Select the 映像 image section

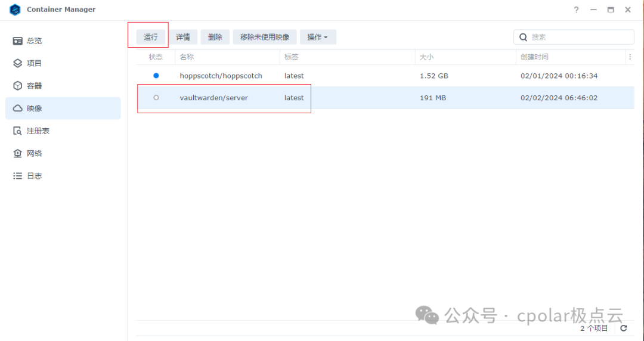click(x=63, y=108)
